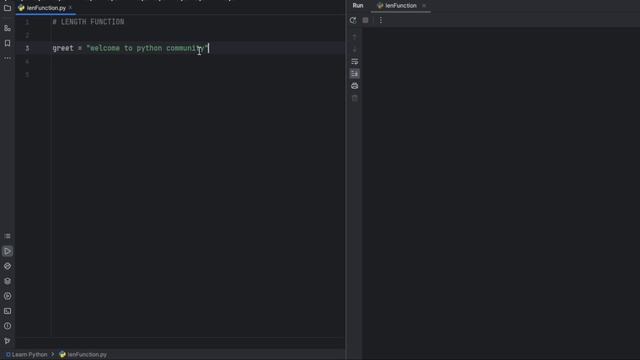640x360 pixels.
Task: Click the '# LENGTH FUNCTION' comment line
Action: tap(88, 22)
